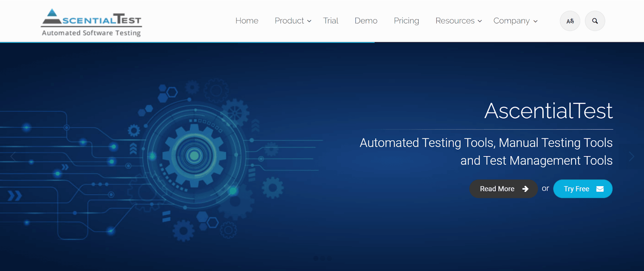
Task: Expand the Resources dropdown chevron
Action: point(480,21)
